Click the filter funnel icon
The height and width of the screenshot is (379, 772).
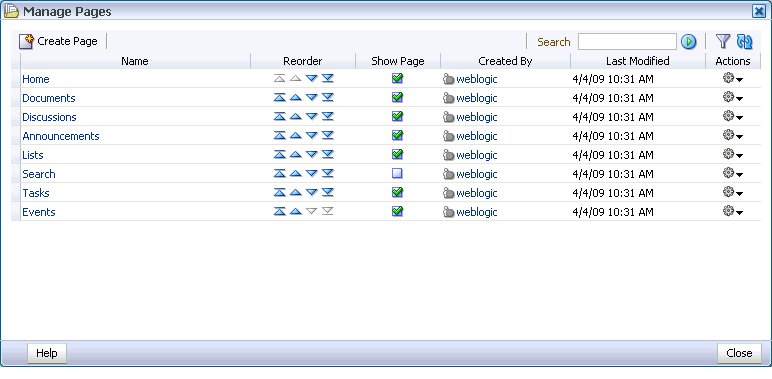click(x=722, y=41)
